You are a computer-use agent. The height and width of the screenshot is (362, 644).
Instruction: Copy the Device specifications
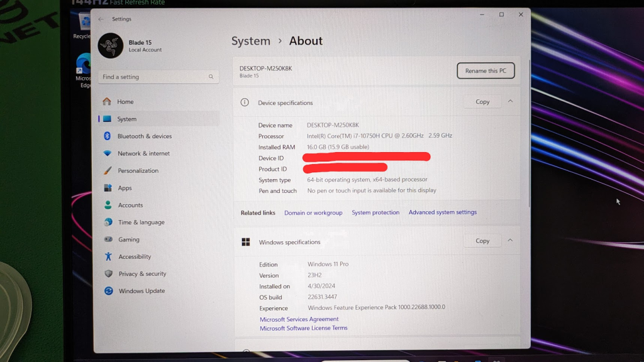tap(482, 102)
